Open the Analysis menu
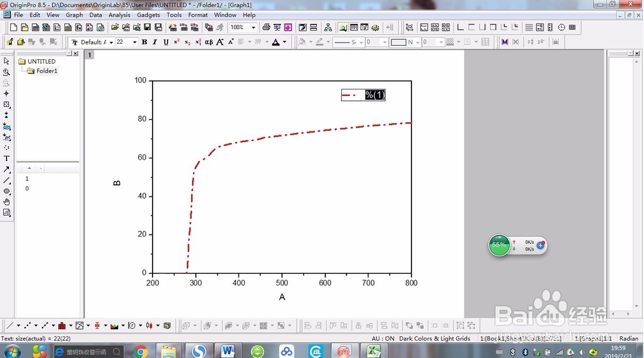The width and height of the screenshot is (644, 358). tap(119, 15)
